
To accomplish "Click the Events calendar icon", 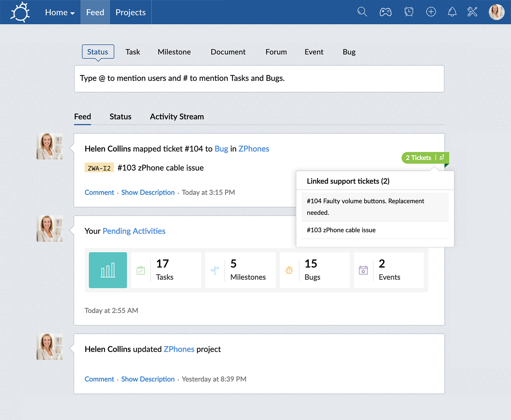I will coord(363,270).
